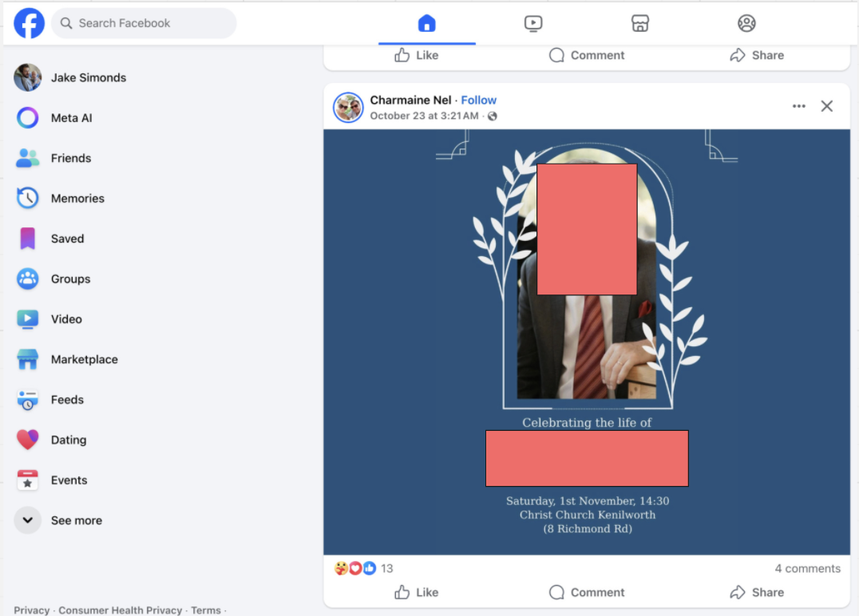The height and width of the screenshot is (616, 859).
Task: Open Saved bookmark icon in sidebar
Action: [28, 239]
